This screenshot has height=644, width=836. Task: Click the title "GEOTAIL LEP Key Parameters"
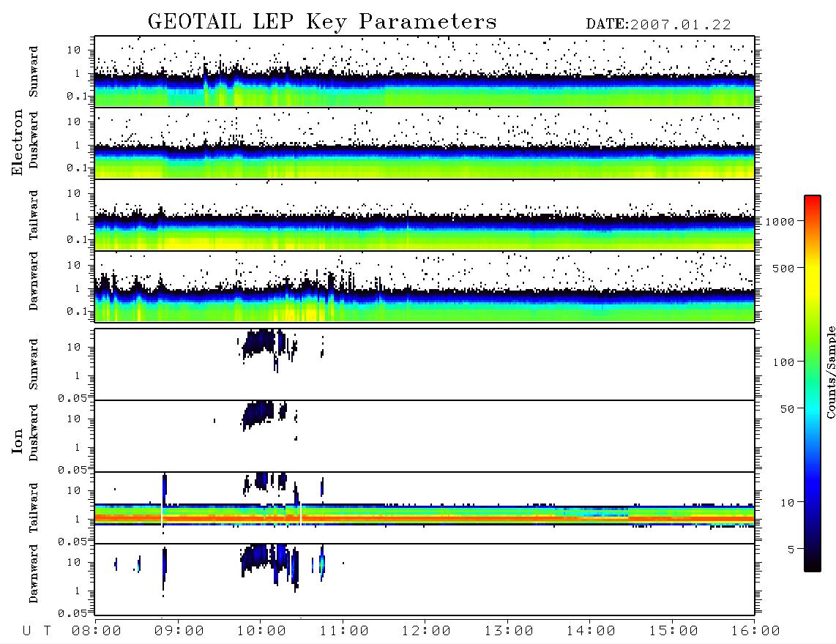[x=322, y=21]
